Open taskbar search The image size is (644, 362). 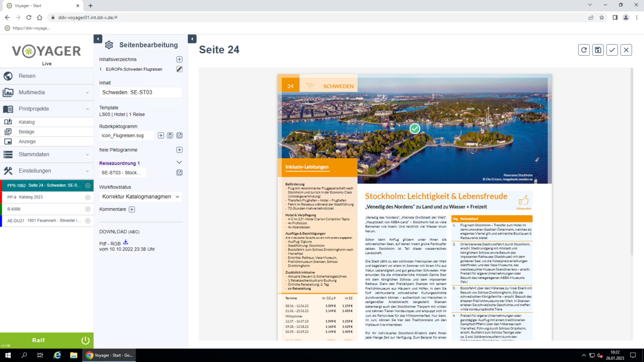[24, 355]
